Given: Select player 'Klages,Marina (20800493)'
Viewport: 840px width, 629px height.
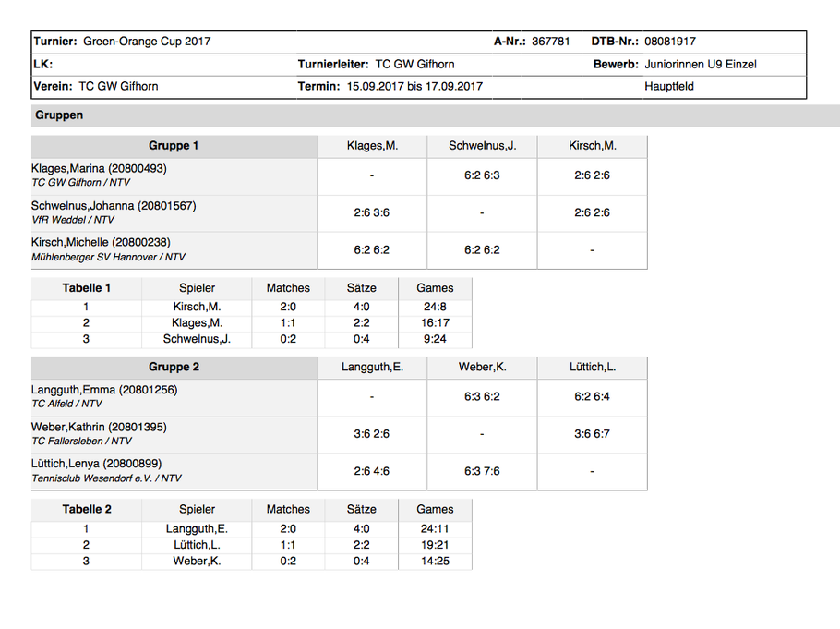Looking at the screenshot, I should (99, 168).
